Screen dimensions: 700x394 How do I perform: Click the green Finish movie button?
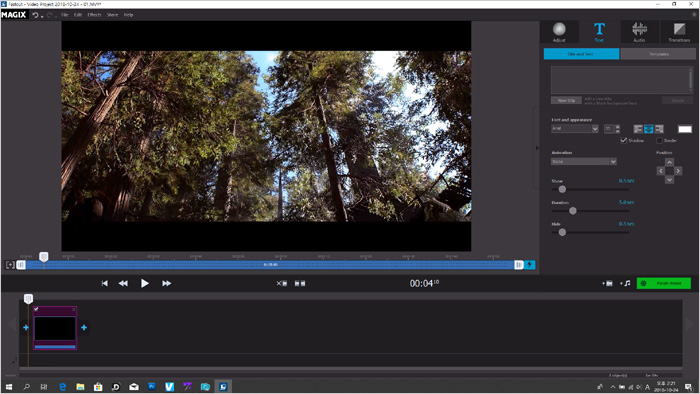tap(664, 283)
